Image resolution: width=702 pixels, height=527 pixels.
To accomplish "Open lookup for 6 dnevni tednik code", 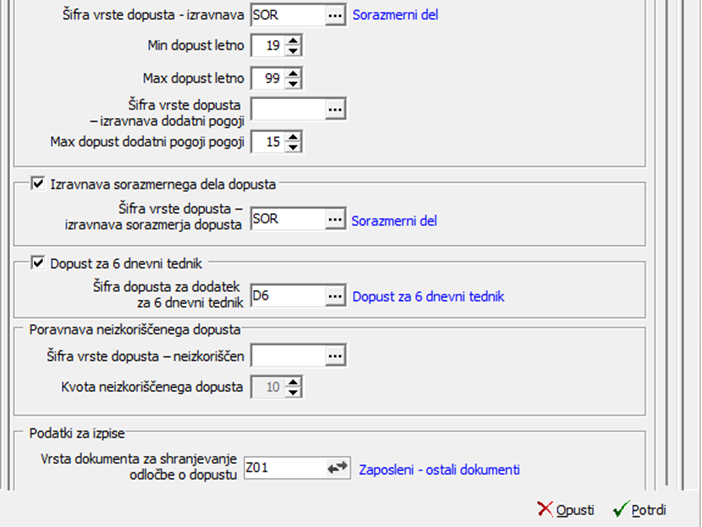I will coord(335,296).
